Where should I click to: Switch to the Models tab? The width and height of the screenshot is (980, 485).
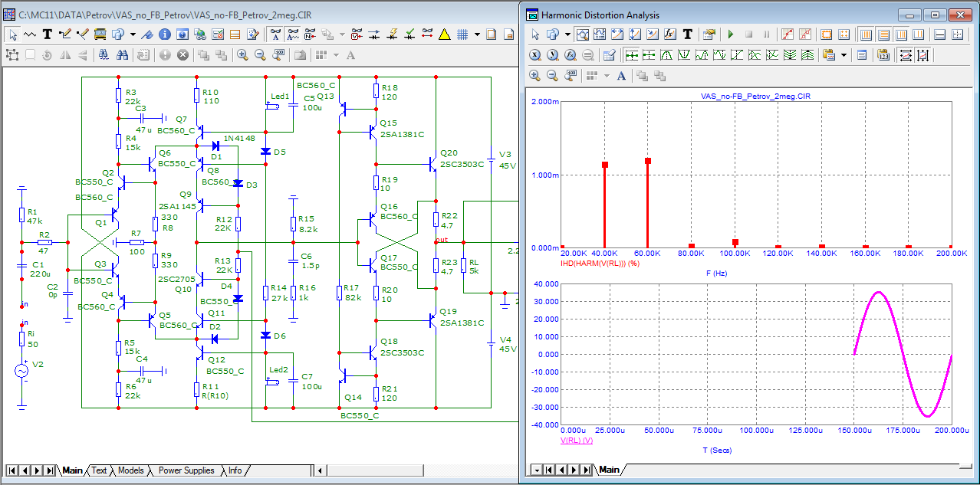(x=130, y=470)
